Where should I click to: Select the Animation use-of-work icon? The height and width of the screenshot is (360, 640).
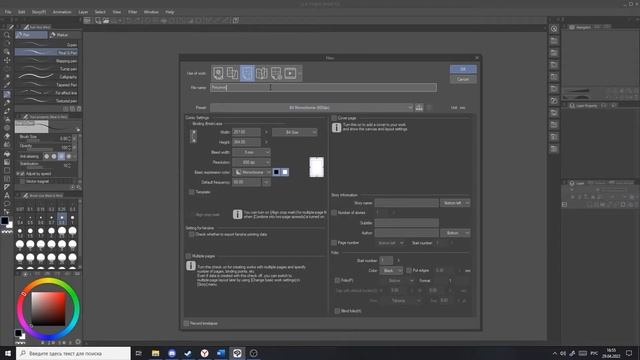[x=290, y=73]
